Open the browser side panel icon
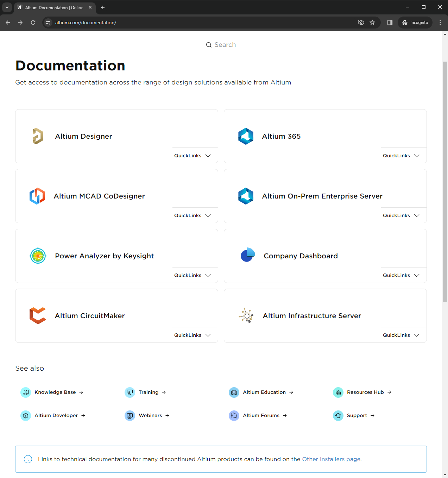448x478 pixels. [x=390, y=23]
